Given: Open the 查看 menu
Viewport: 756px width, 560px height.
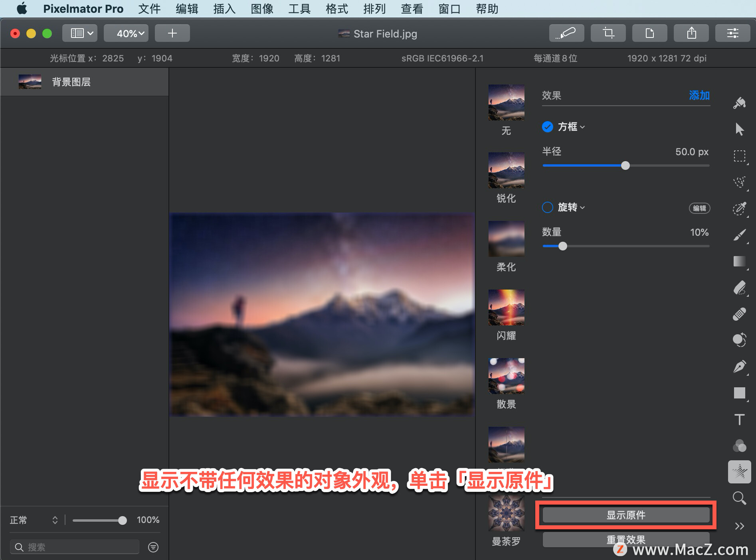Looking at the screenshot, I should (412, 8).
